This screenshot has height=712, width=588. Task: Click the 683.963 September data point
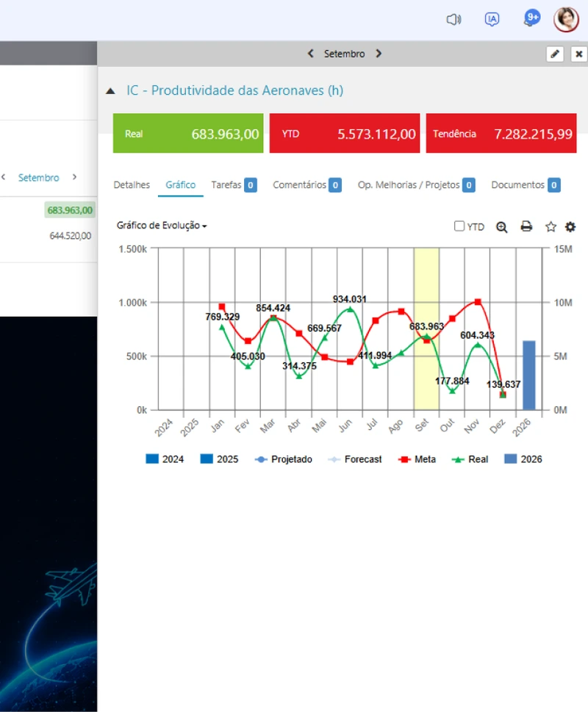click(x=426, y=337)
